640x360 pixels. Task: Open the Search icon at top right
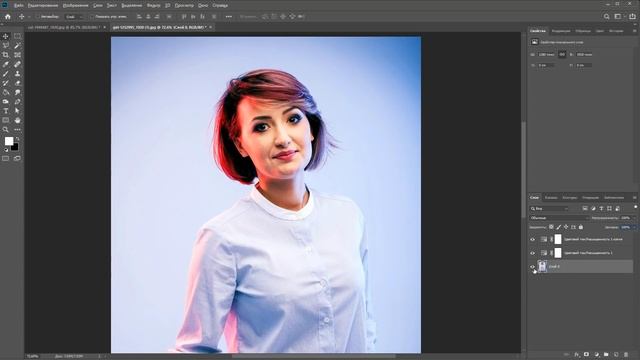coord(607,17)
